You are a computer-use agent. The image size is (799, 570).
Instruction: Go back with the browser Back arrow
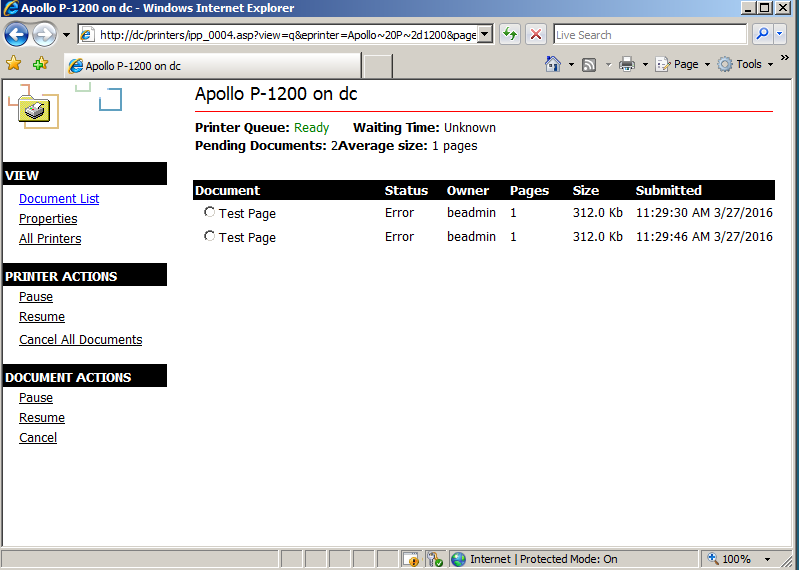coord(16,35)
